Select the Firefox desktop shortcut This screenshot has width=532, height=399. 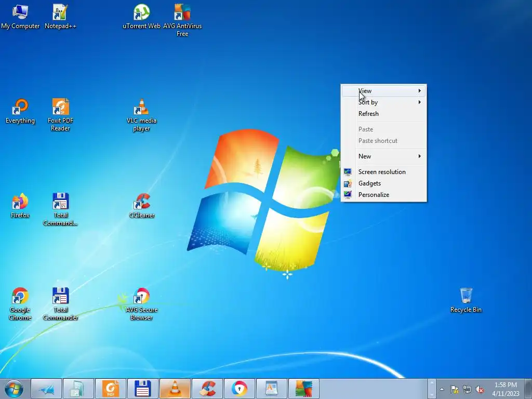(20, 206)
